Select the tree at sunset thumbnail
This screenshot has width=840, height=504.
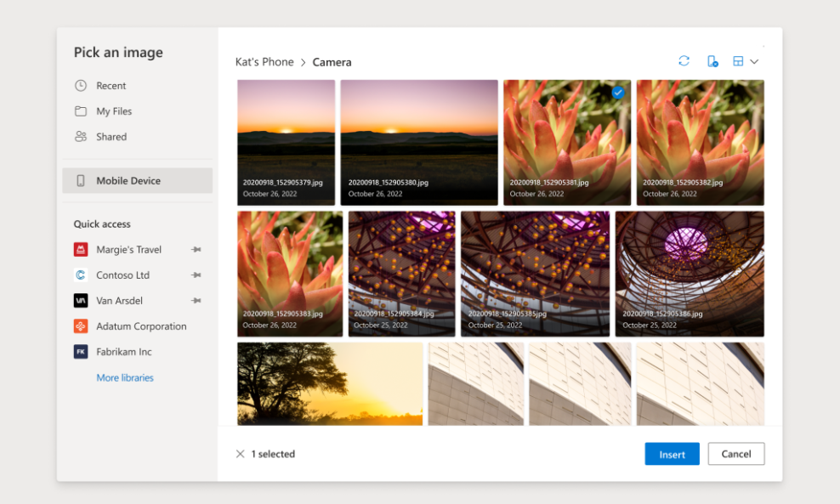[330, 384]
